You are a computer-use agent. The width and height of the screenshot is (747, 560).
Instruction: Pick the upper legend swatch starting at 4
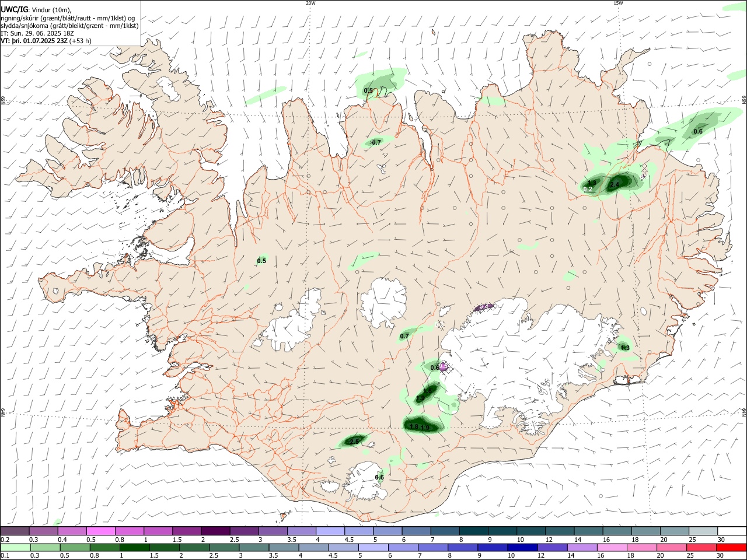[x=330, y=531]
